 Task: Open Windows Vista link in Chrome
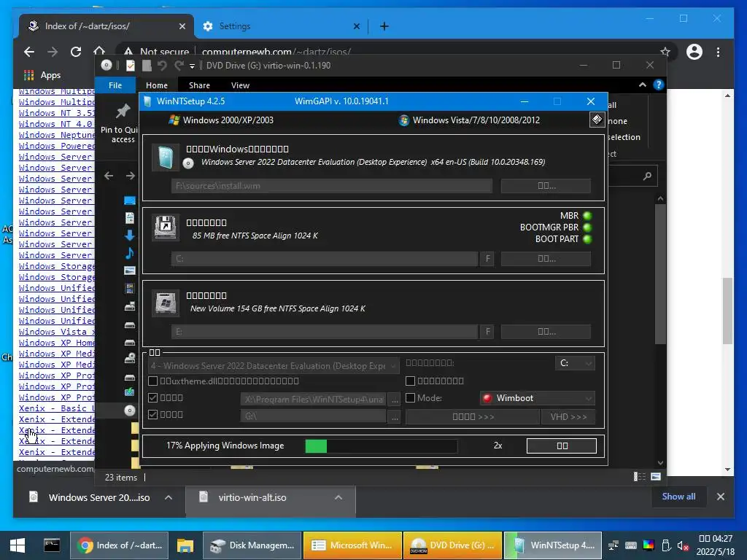click(57, 332)
